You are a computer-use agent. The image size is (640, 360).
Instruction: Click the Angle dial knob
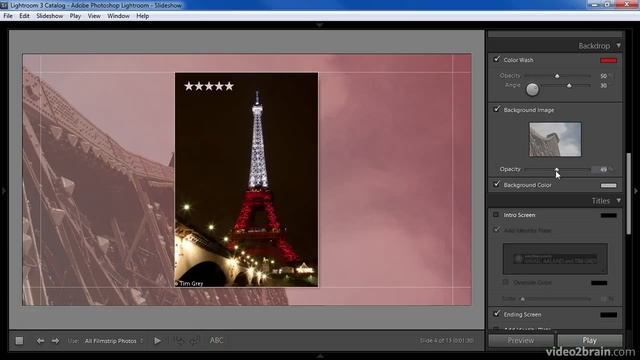(532, 89)
